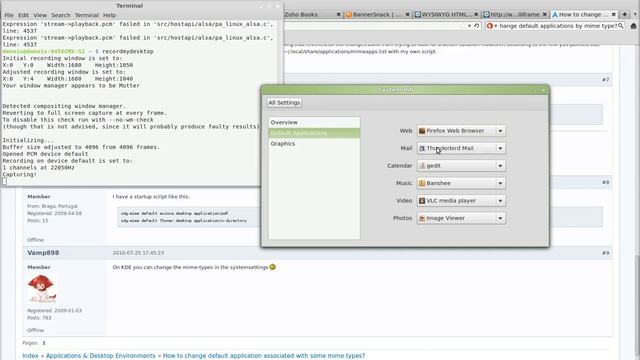Close the http://w...iframe tab
This screenshot has height=360, width=640.
544,14
